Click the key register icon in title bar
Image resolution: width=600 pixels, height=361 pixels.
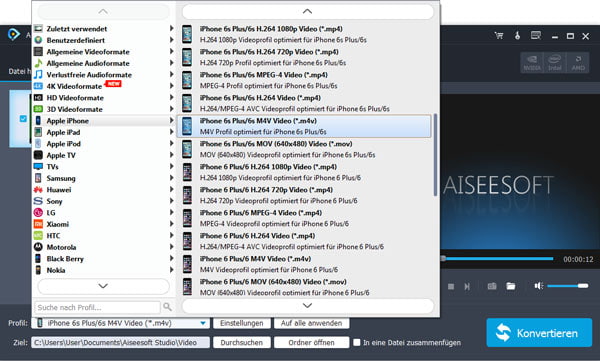517,36
